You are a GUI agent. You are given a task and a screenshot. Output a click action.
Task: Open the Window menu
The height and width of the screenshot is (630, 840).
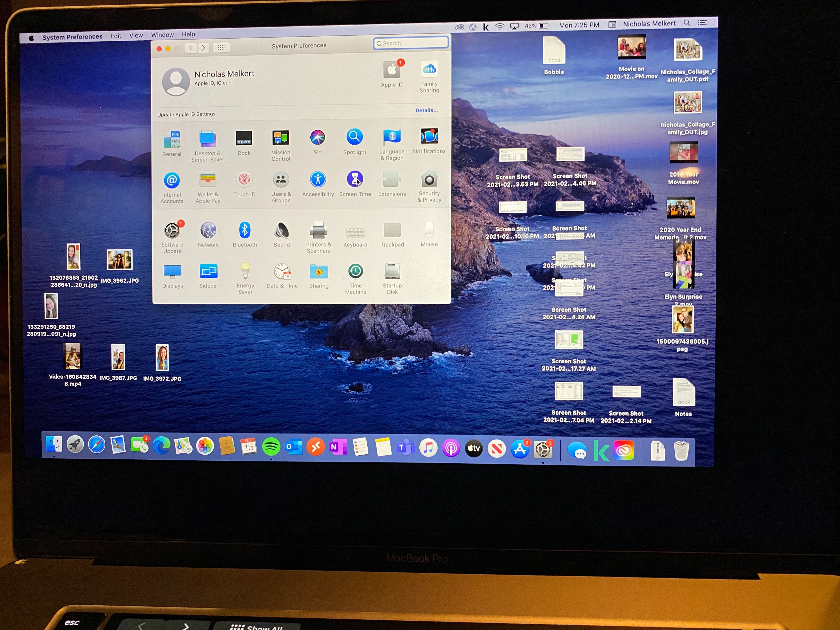click(162, 35)
